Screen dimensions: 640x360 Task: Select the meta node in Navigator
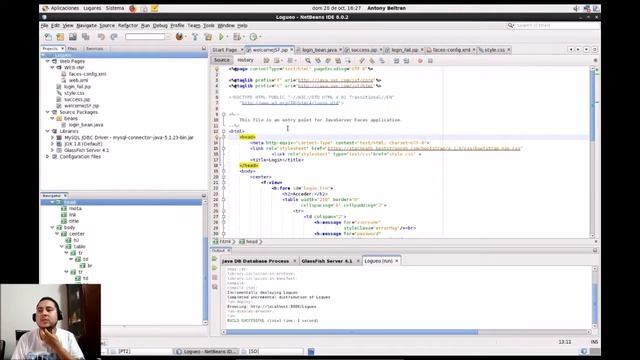75,209
